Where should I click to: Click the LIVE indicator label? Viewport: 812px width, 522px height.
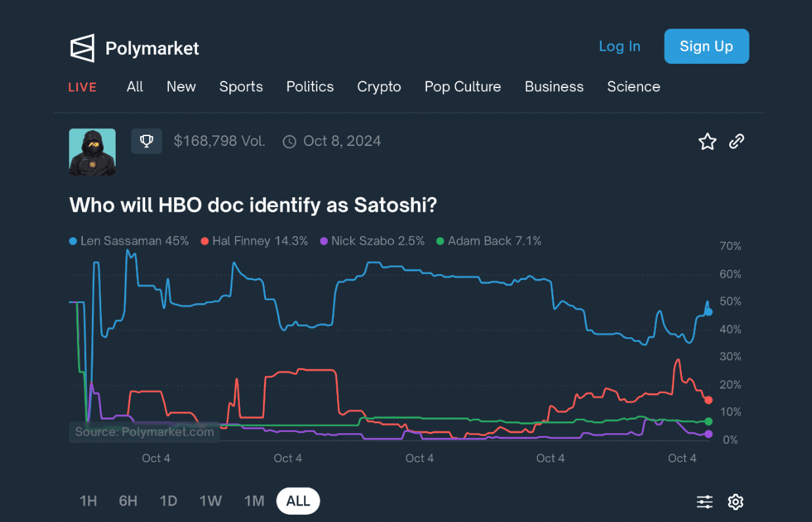(x=83, y=87)
